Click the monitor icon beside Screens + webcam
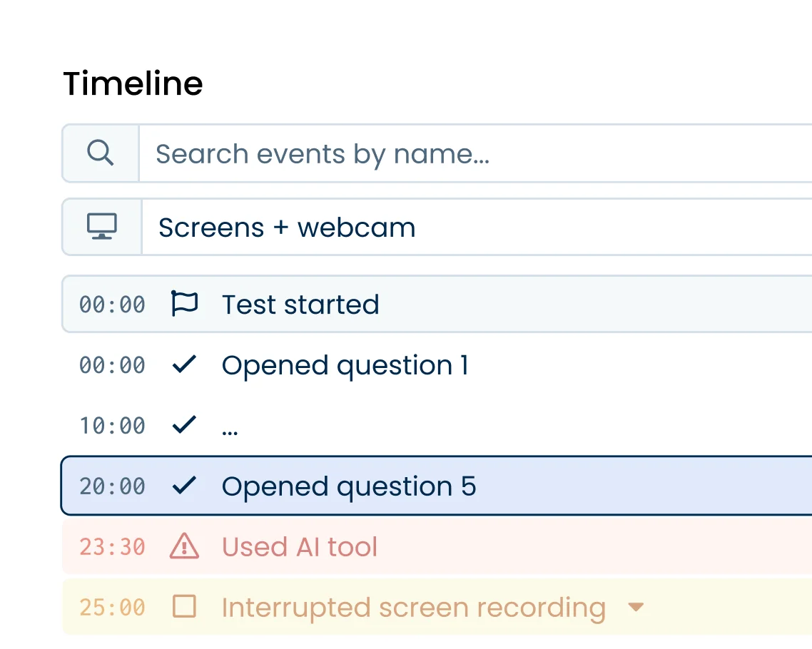Viewport: 812px width, 649px height. [101, 227]
